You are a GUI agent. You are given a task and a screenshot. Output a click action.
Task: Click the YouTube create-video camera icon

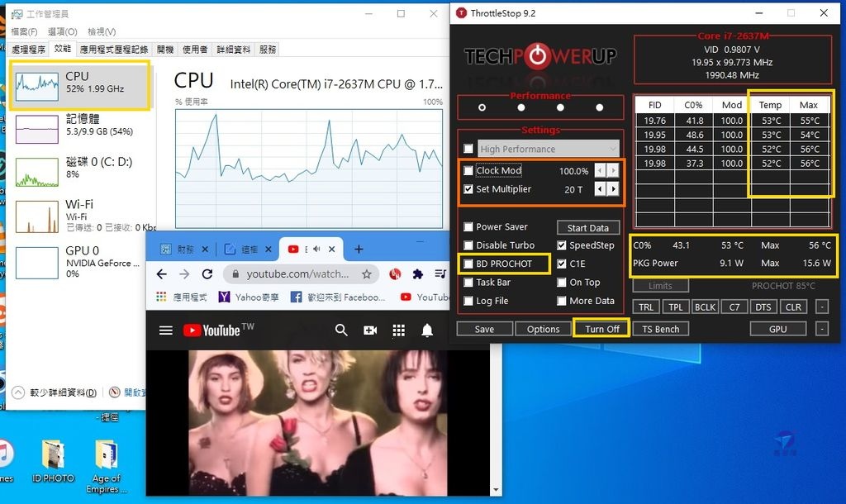click(369, 330)
